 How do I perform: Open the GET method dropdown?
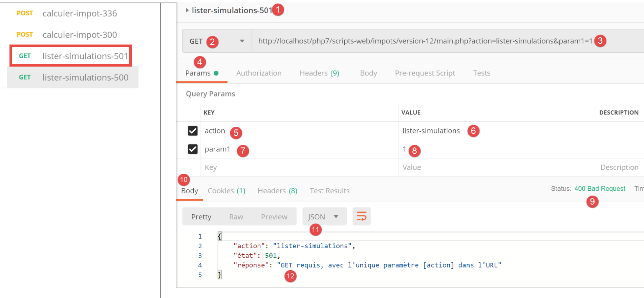[x=242, y=41]
